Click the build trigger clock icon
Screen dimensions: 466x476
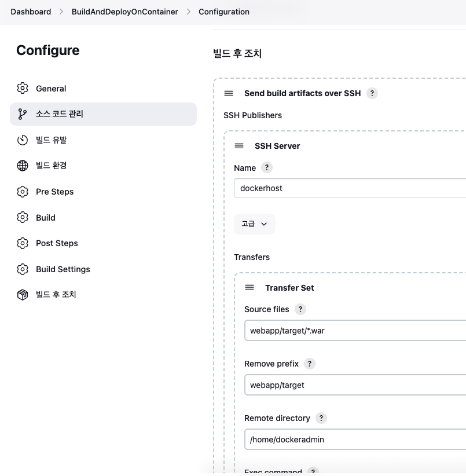coord(23,140)
